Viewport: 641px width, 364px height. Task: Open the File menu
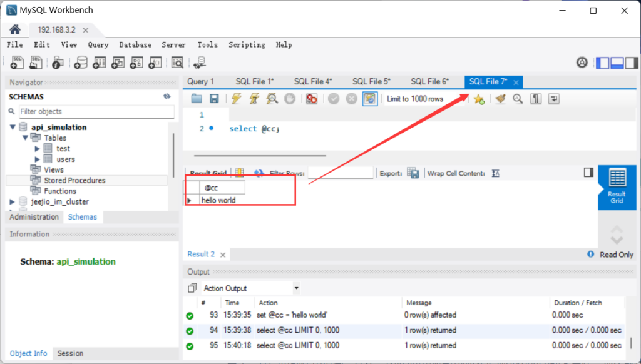click(15, 44)
